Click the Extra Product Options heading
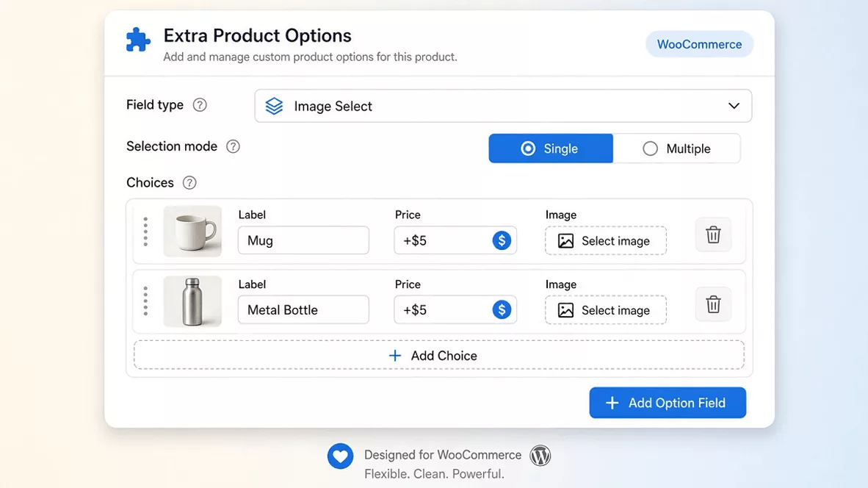The height and width of the screenshot is (488, 868). (258, 35)
